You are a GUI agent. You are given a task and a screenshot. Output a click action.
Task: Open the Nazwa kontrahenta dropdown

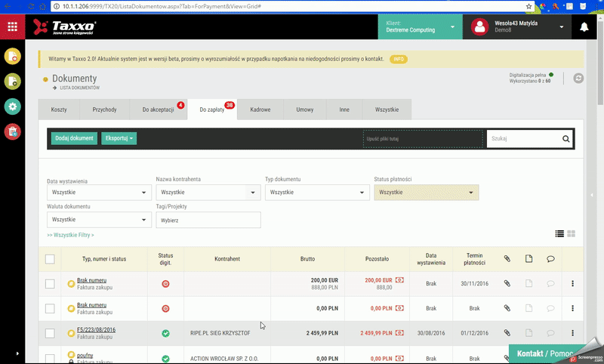208,193
